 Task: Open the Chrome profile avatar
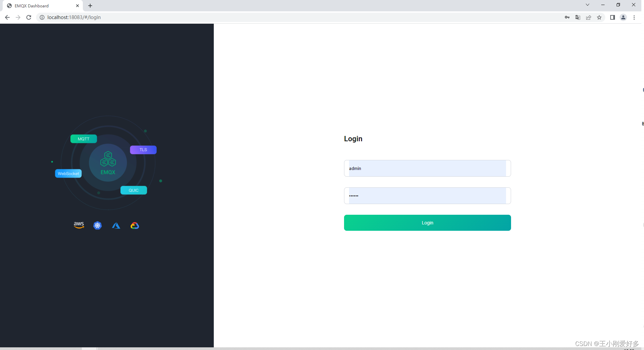tap(623, 17)
